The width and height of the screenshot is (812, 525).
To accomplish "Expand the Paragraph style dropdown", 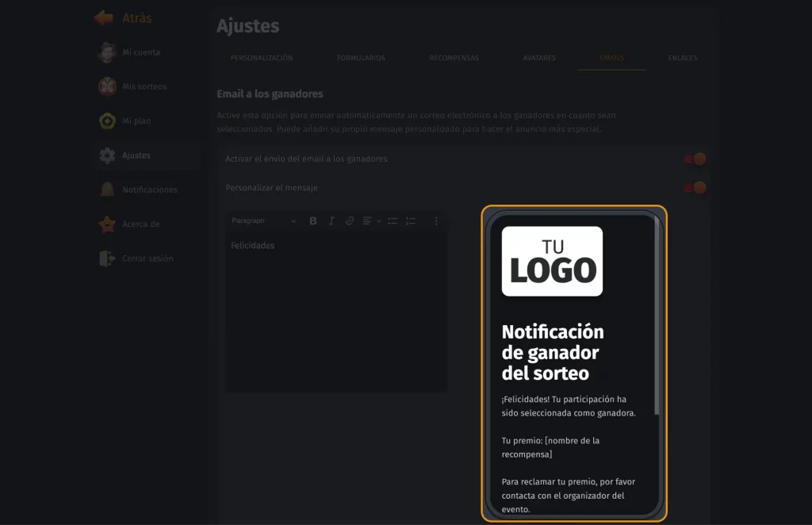I will (263, 221).
